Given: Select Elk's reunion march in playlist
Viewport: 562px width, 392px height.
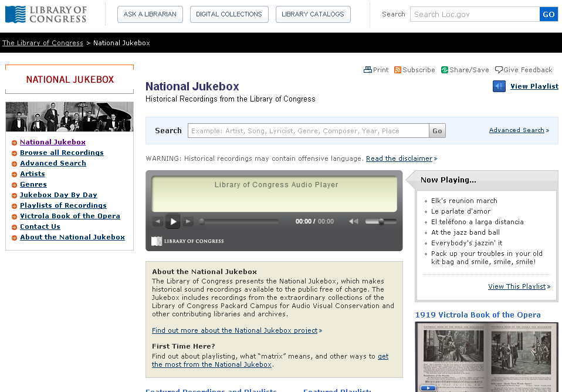Looking at the screenshot, I should click(x=464, y=201).
